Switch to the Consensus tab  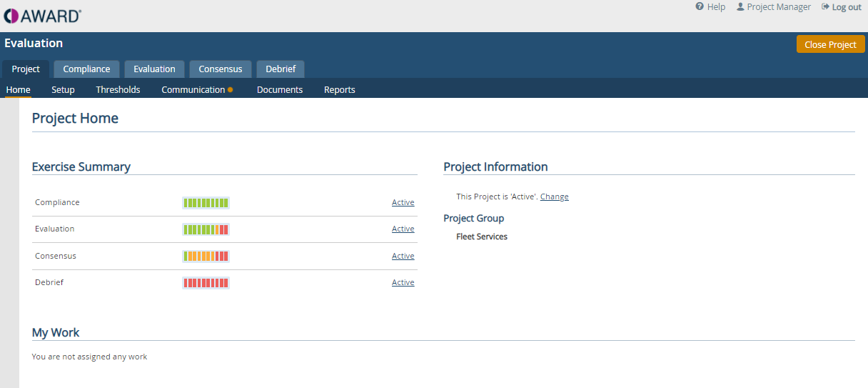[x=221, y=69]
